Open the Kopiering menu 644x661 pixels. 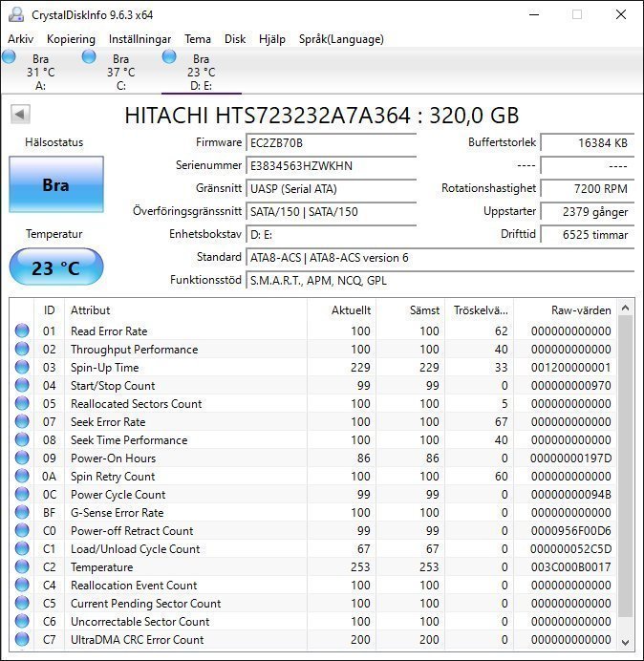pyautogui.click(x=71, y=39)
